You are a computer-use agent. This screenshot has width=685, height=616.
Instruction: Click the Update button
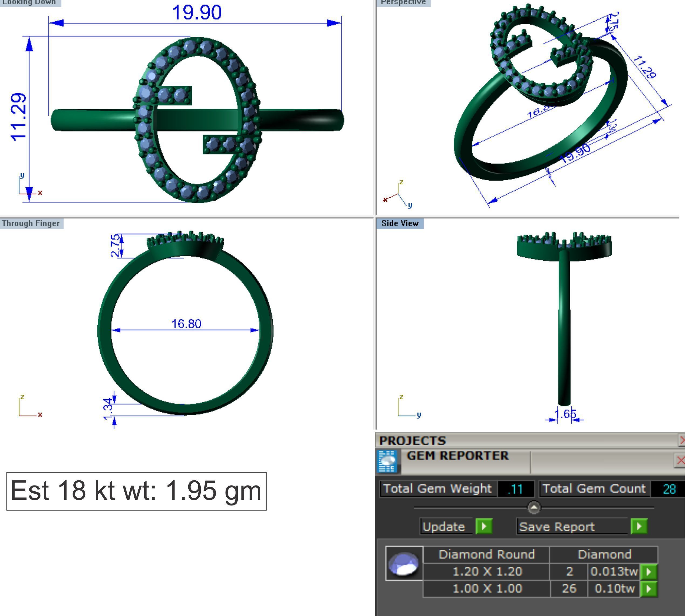446,527
